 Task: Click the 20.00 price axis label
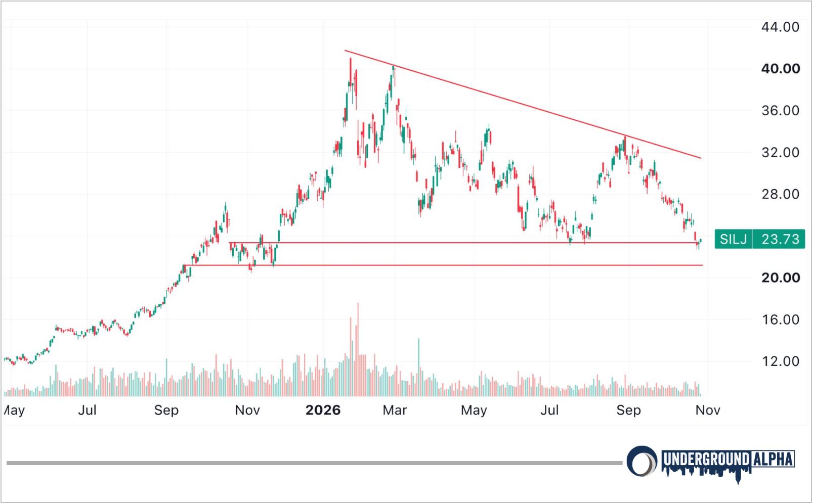(x=780, y=278)
